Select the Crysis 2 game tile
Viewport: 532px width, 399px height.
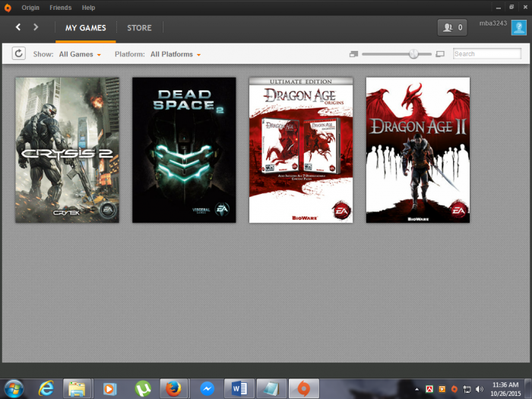coord(67,150)
